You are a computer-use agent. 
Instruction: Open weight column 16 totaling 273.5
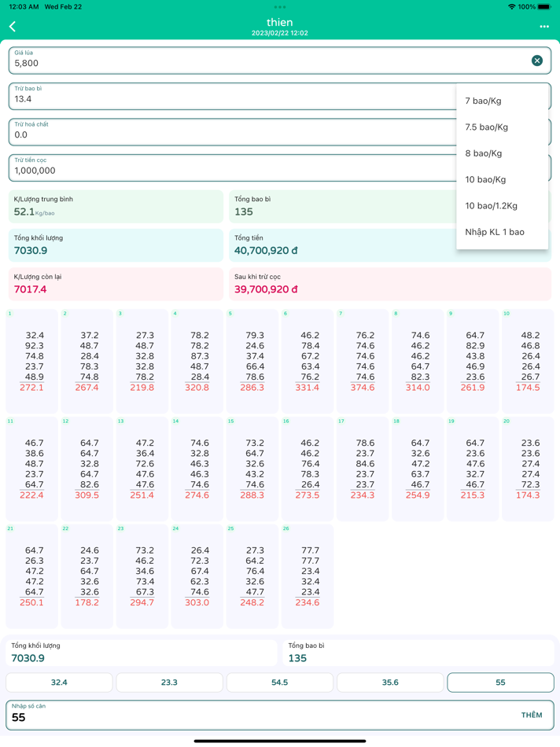[x=308, y=469]
